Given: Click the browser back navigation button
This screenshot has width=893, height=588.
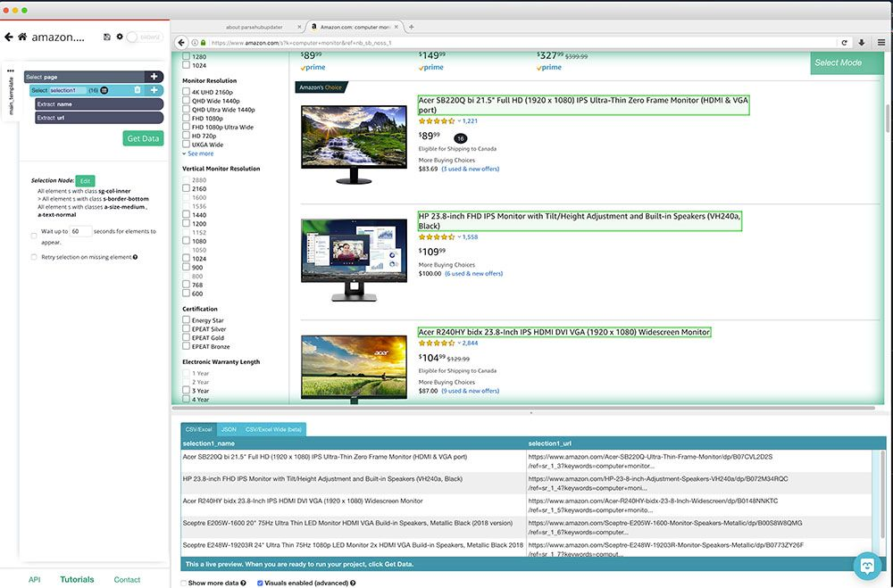Looking at the screenshot, I should pyautogui.click(x=181, y=43).
